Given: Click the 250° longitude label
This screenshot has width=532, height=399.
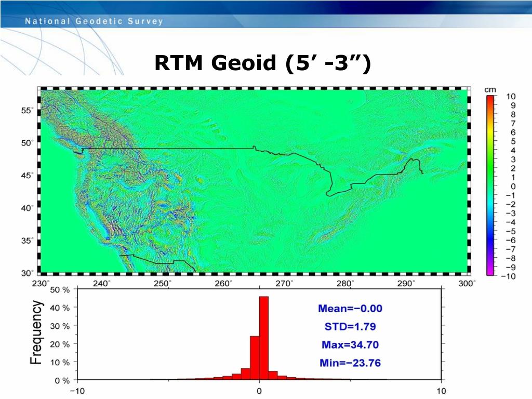Looking at the screenshot, I should (x=163, y=283).
